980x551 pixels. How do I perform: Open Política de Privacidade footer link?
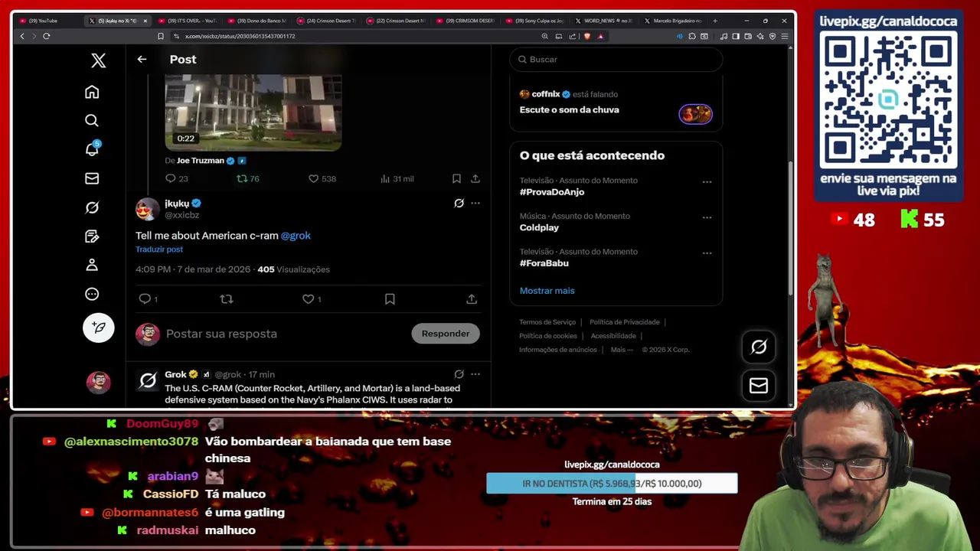pos(624,322)
